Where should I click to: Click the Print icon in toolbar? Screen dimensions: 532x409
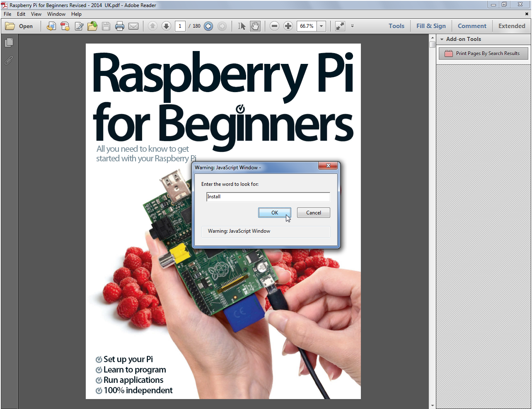pos(120,26)
